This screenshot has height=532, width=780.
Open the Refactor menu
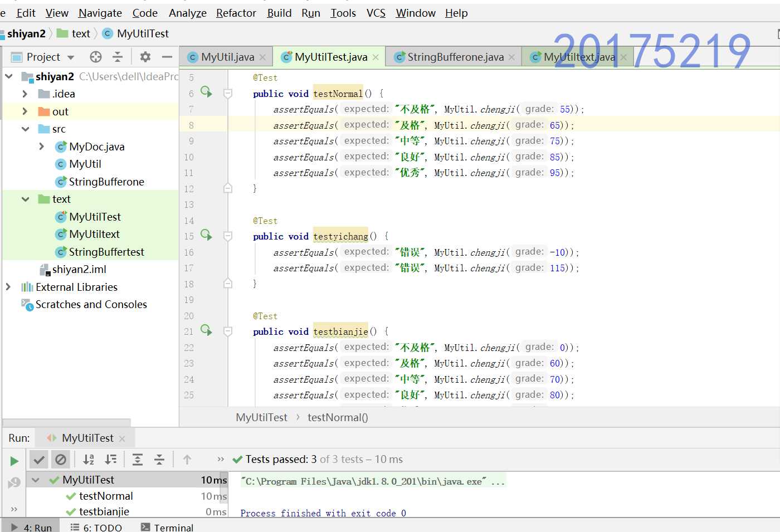236,13
